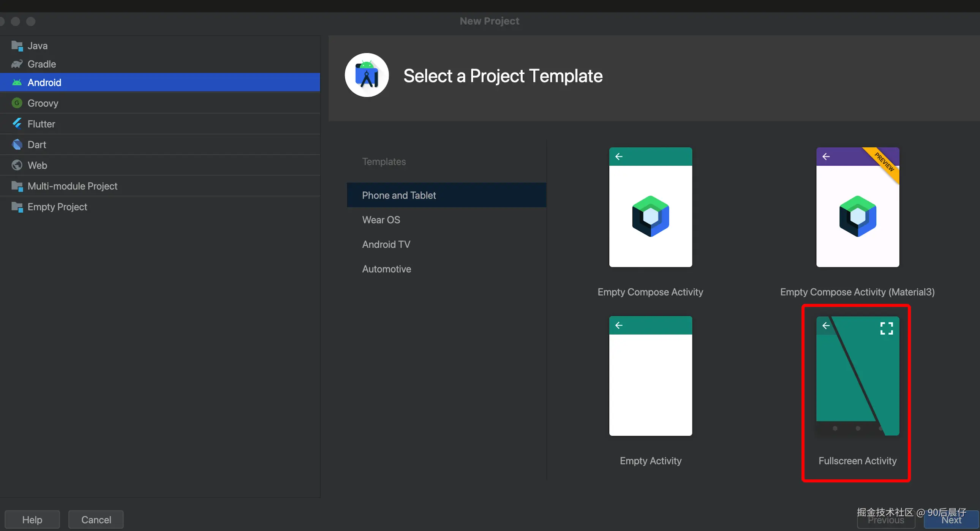The width and height of the screenshot is (980, 531).
Task: Click the Android robot icon in sidebar
Action: point(17,82)
